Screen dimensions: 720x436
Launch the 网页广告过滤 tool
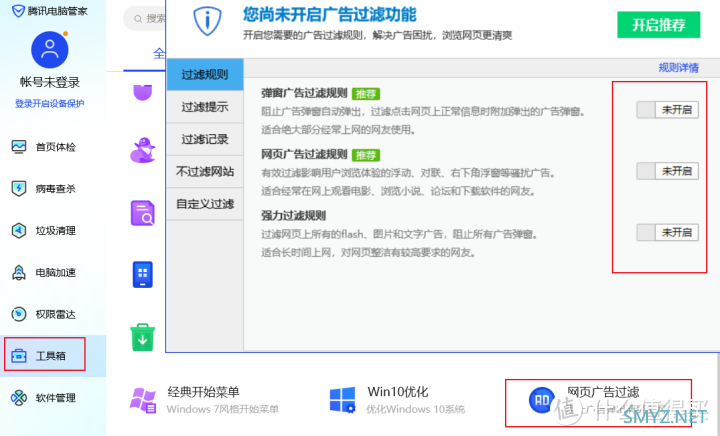(x=598, y=399)
